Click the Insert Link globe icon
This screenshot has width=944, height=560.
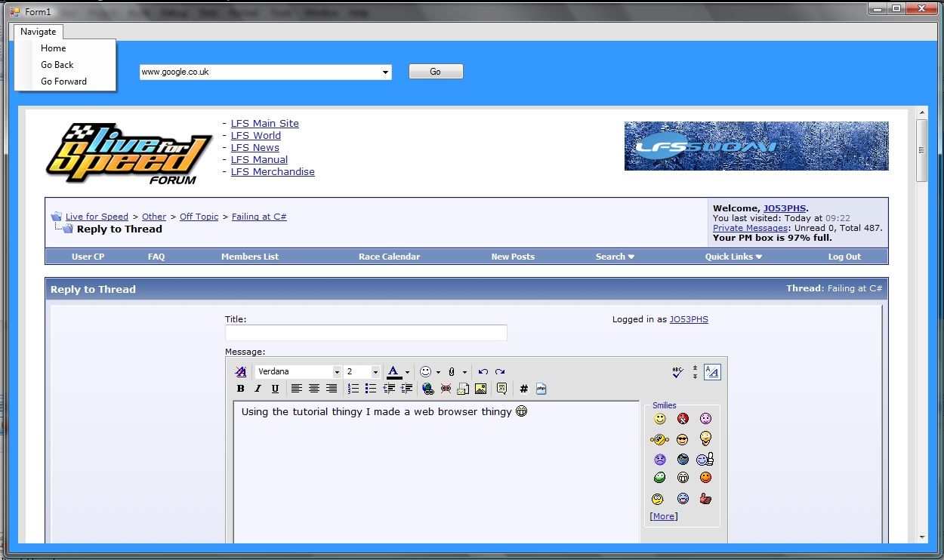pos(428,389)
